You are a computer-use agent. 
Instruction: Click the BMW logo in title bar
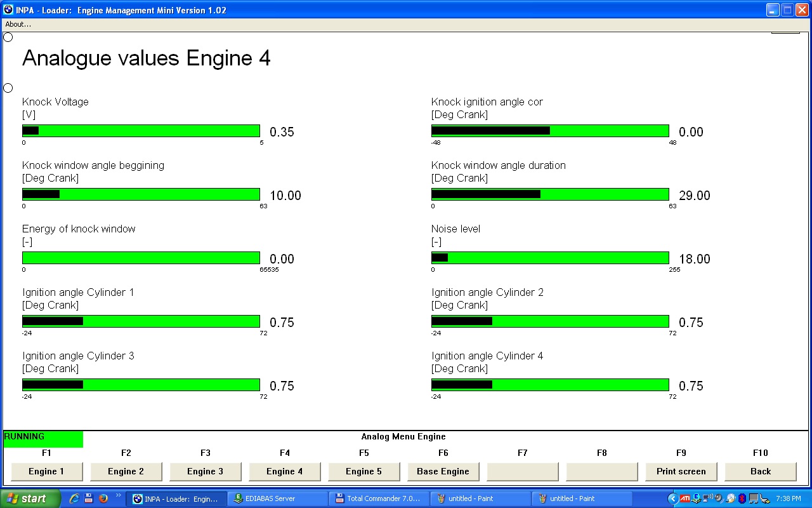point(8,10)
